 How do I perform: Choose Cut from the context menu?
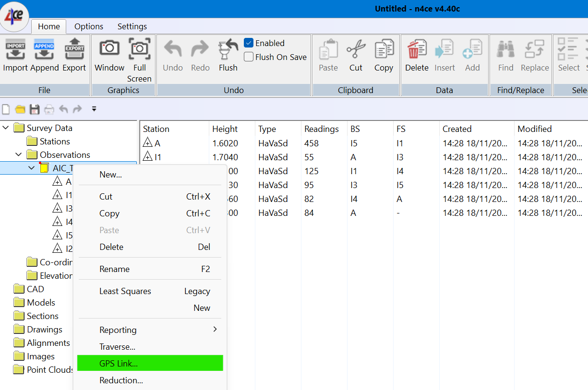click(150, 197)
